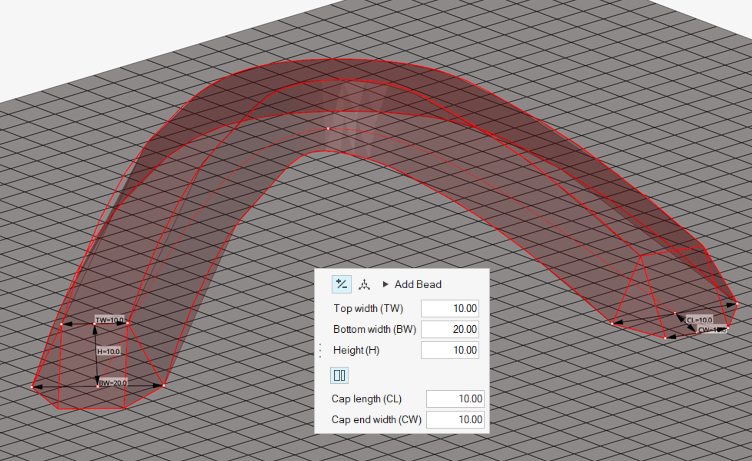Click the Top width (TW) input field
752x461 pixels.
pyautogui.click(x=451, y=308)
